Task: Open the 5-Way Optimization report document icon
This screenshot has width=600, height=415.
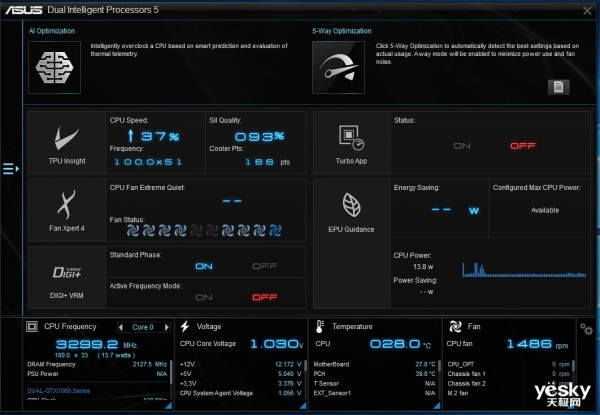Action: point(558,87)
